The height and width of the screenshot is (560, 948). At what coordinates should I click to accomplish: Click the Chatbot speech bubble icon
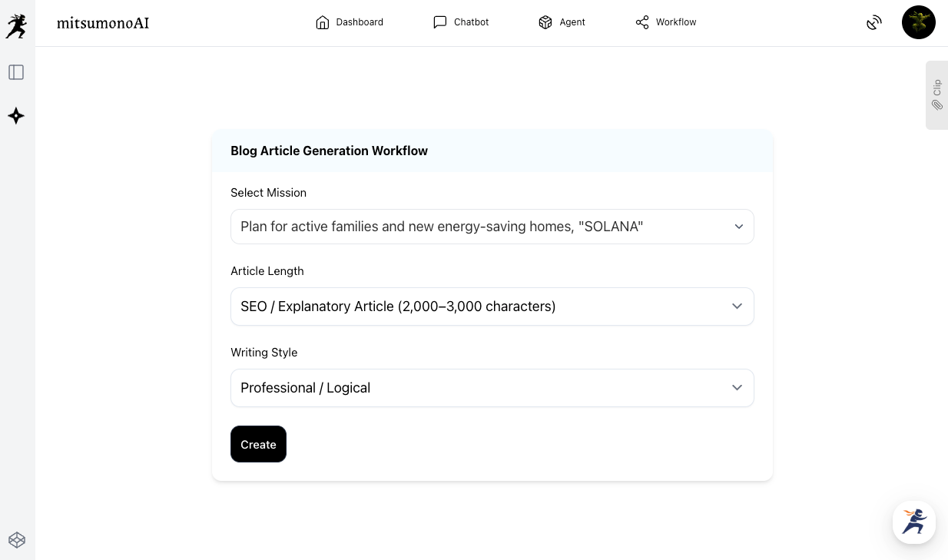coord(439,22)
